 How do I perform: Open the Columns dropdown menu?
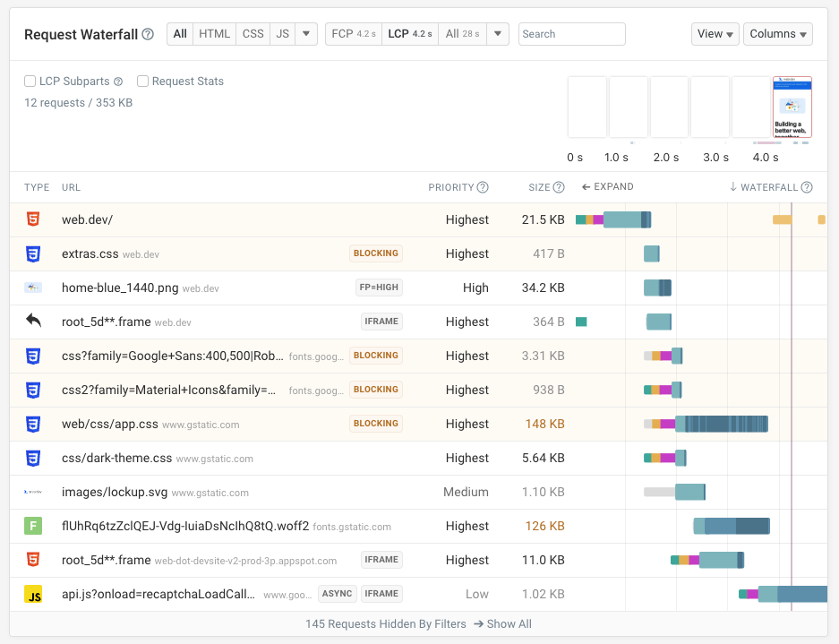pyautogui.click(x=777, y=34)
